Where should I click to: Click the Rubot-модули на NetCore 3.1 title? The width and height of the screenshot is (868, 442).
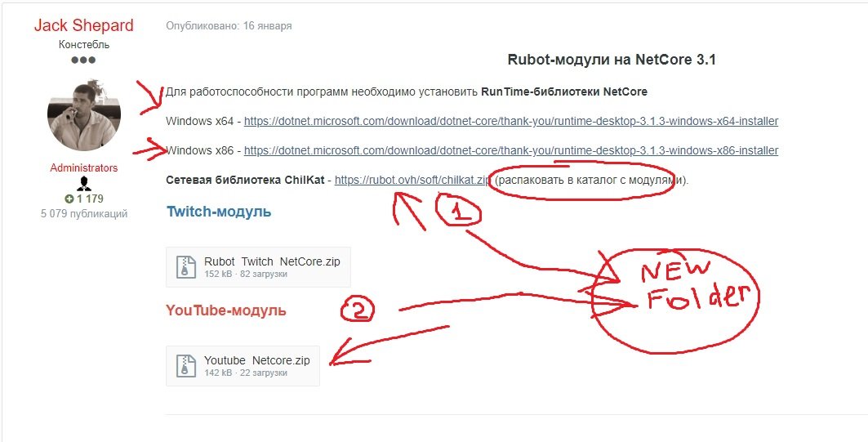click(x=611, y=60)
